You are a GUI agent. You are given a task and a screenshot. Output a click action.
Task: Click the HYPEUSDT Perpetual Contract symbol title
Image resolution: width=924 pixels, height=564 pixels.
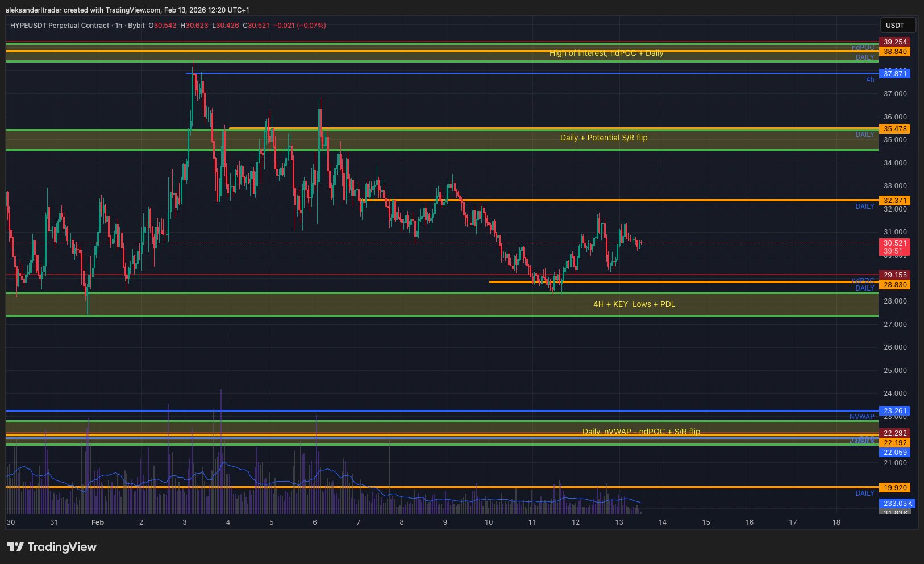point(60,26)
